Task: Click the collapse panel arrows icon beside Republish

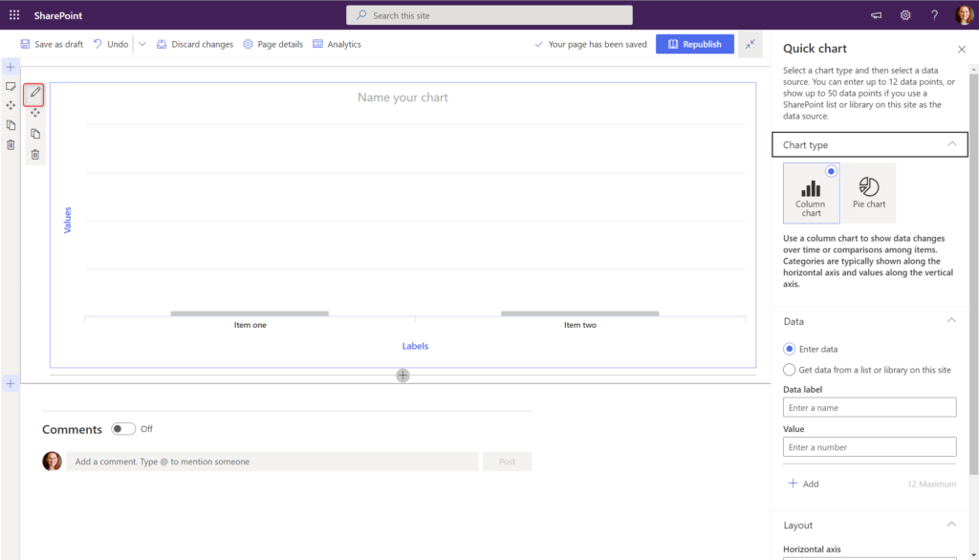Action: point(750,44)
